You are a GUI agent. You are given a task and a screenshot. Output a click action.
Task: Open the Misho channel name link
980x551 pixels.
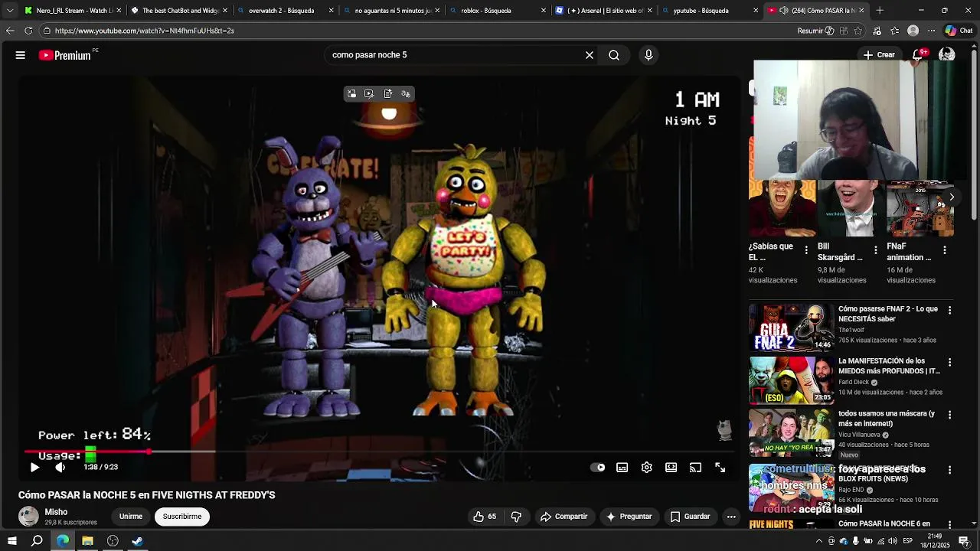click(56, 512)
